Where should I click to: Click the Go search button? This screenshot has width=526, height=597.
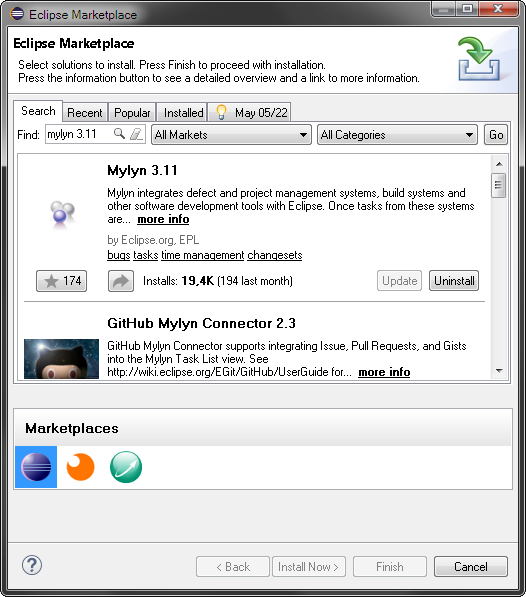click(496, 135)
